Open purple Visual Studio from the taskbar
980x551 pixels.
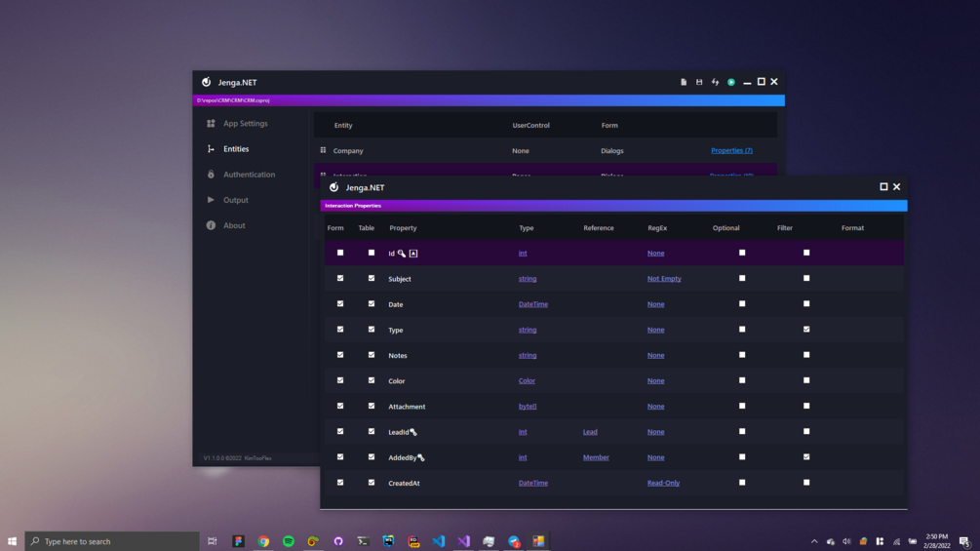pyautogui.click(x=463, y=541)
